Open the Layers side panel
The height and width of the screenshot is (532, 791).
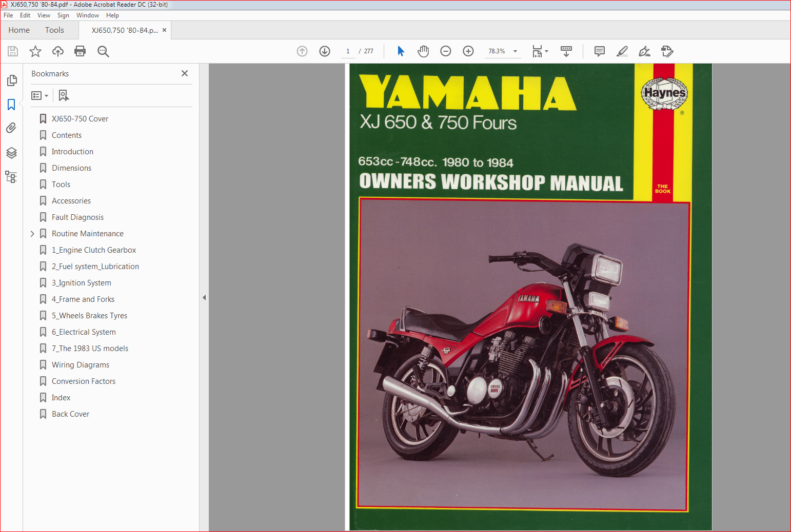pos(11,153)
